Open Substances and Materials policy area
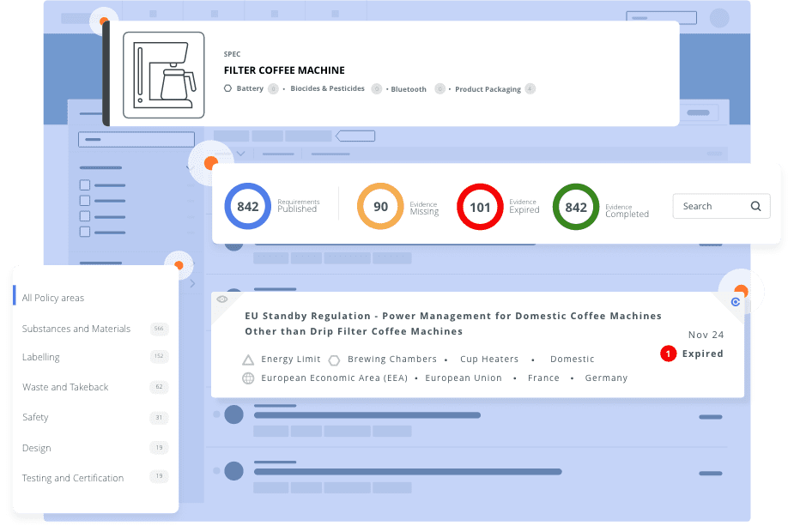Viewport: 794px width, 532px height. pyautogui.click(x=76, y=329)
